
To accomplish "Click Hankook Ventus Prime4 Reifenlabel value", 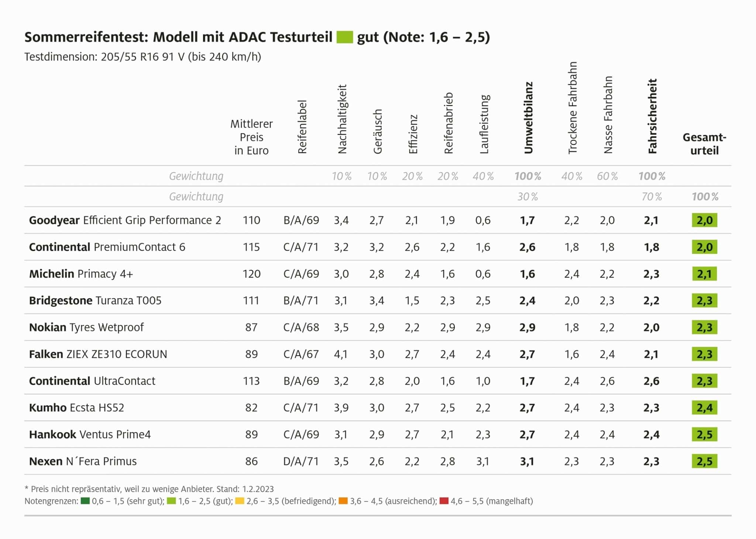I will (301, 435).
